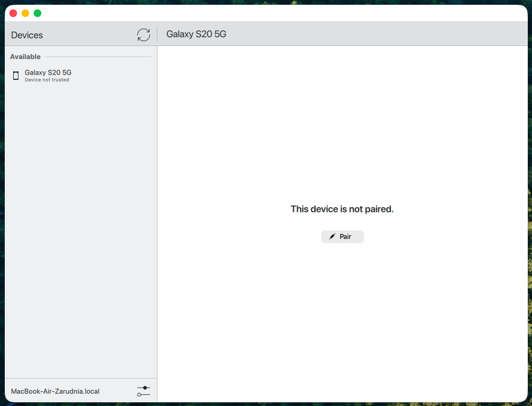Close the window with the red button
The width and height of the screenshot is (532, 406).
[13, 13]
